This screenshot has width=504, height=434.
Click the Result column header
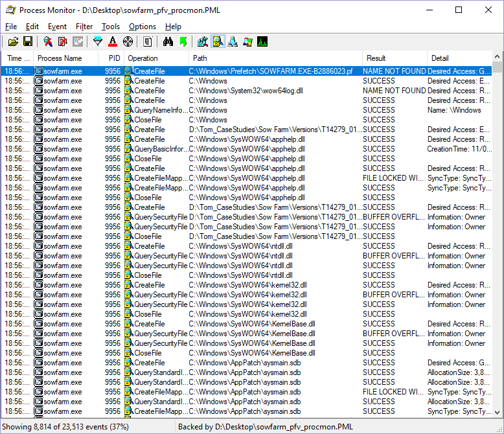click(395, 58)
